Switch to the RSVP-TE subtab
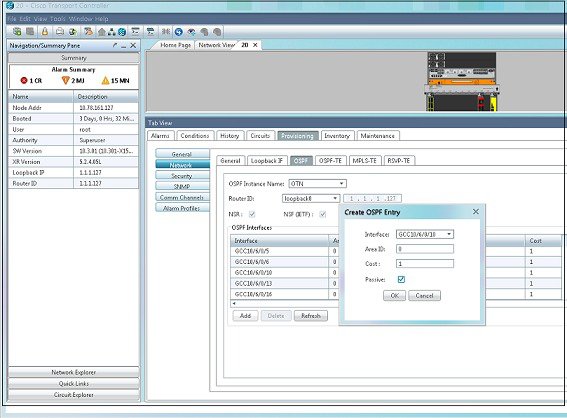The height and width of the screenshot is (418, 567). pos(399,161)
